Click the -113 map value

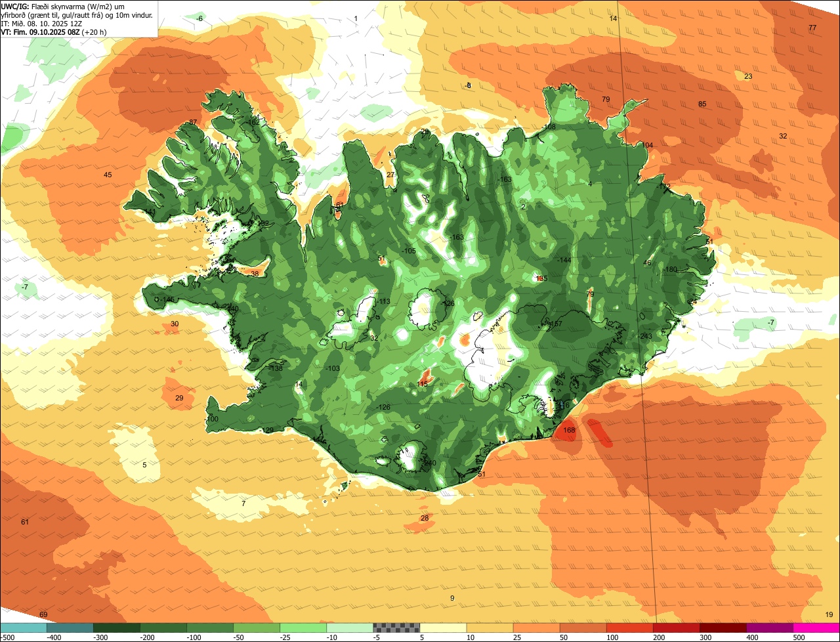(383, 302)
